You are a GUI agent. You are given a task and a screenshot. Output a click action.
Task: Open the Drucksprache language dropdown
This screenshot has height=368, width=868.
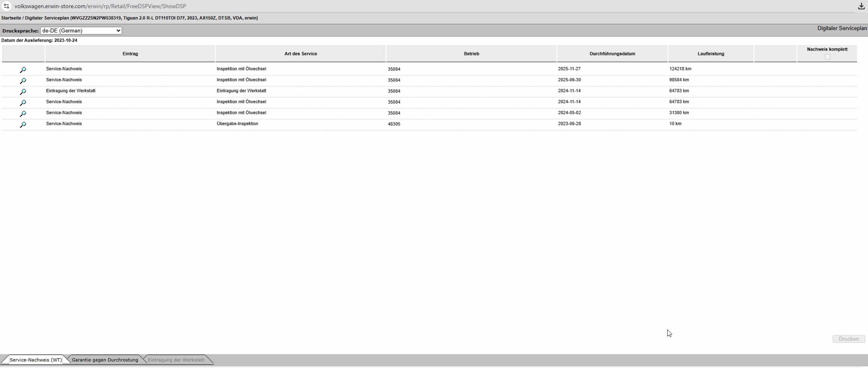(81, 31)
